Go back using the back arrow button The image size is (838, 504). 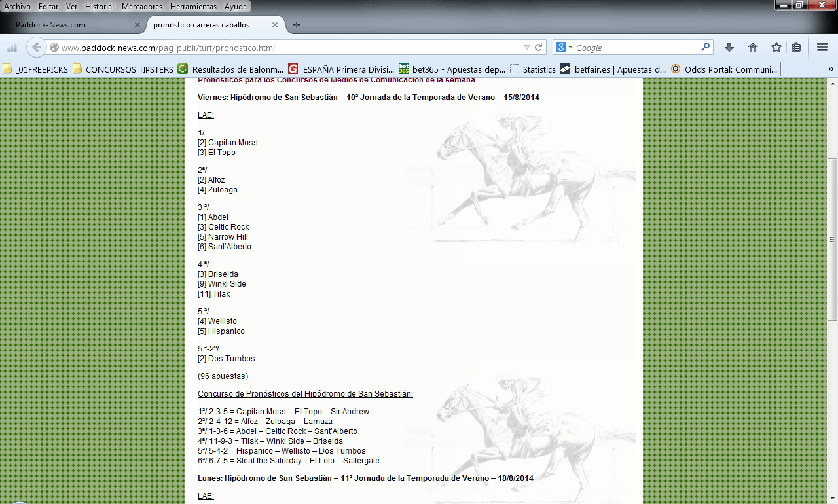pyautogui.click(x=37, y=47)
